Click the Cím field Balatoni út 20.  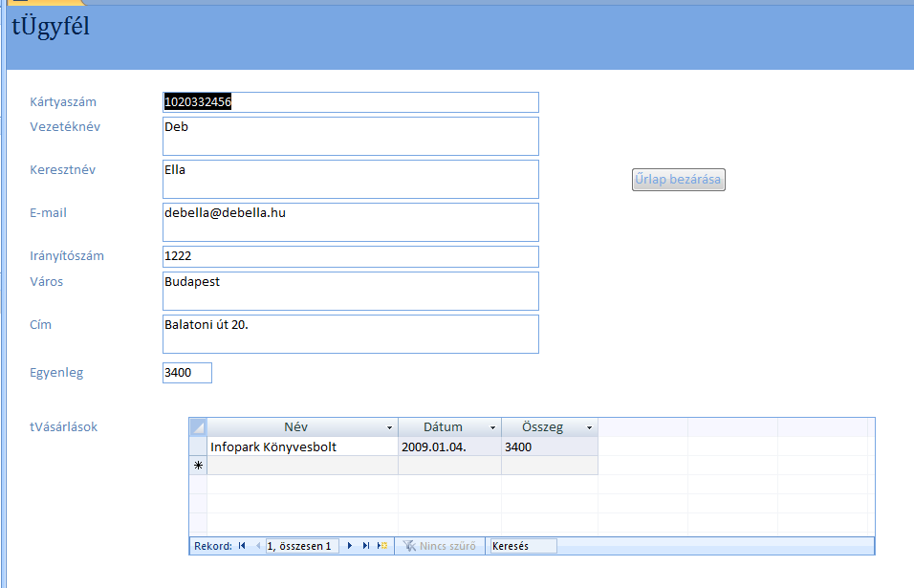point(350,334)
